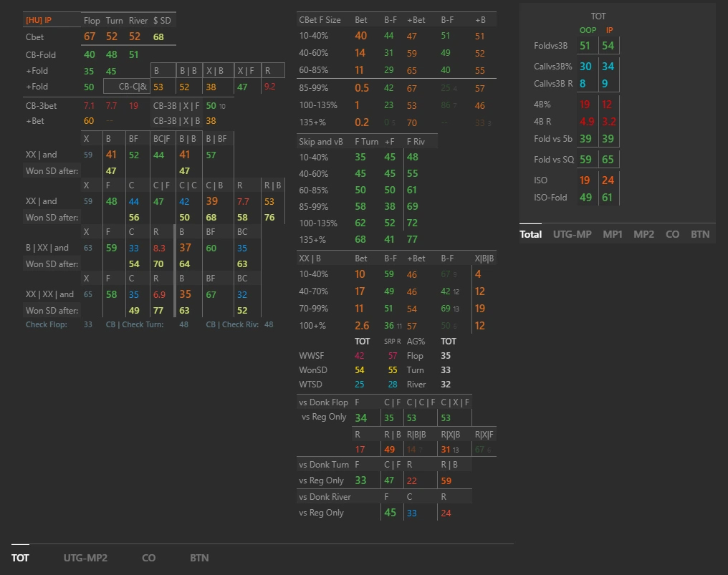The width and height of the screenshot is (728, 575).
Task: Click the ISO-Fold IP value 61
Action: click(x=607, y=198)
